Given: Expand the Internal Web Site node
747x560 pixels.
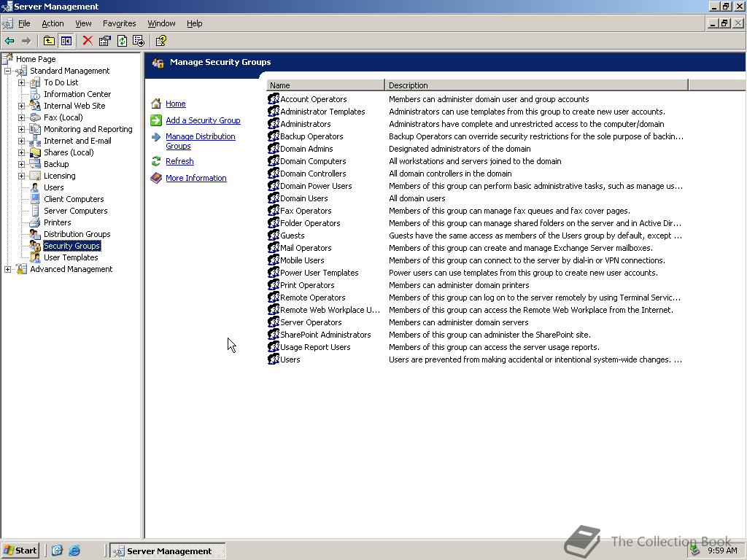Looking at the screenshot, I should (21, 106).
